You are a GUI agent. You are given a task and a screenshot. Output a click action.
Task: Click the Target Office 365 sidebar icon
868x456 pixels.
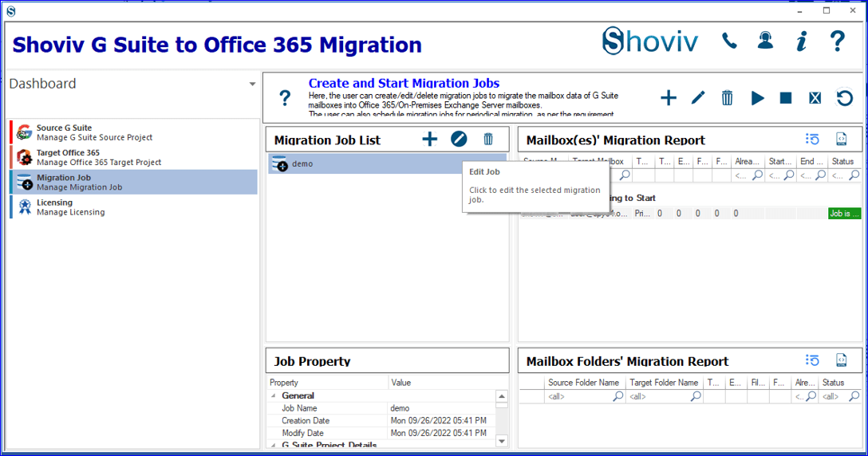(x=25, y=157)
